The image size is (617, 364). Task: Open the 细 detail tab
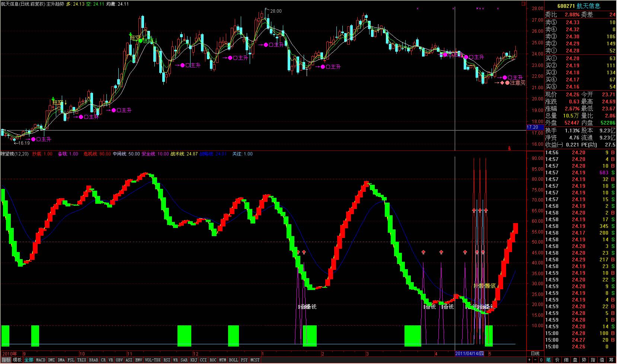566,360
